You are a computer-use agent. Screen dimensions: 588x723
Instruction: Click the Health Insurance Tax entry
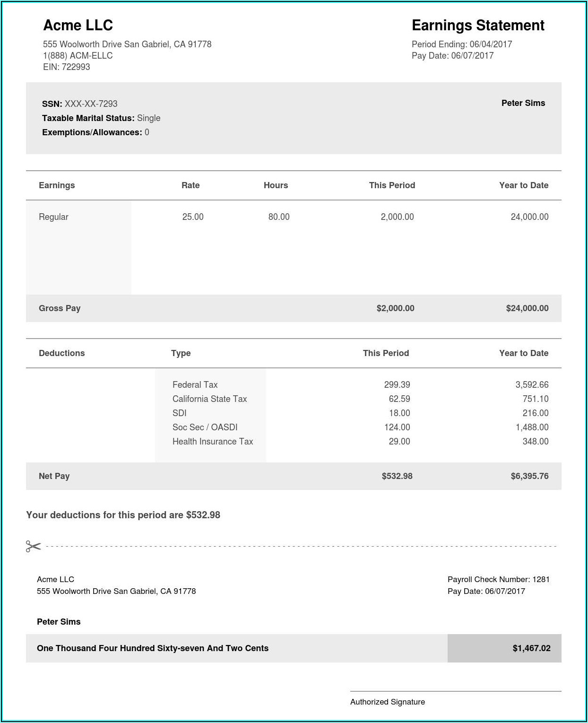(213, 441)
